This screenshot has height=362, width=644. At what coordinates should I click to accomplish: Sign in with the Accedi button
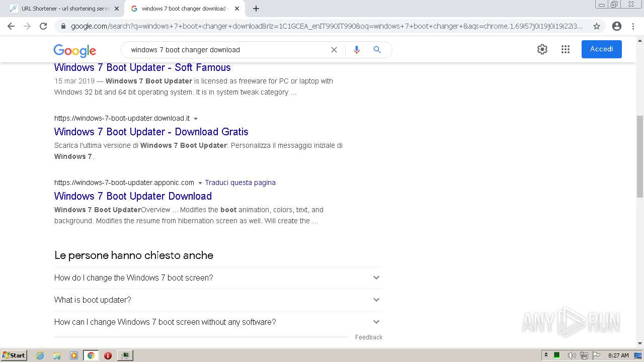pyautogui.click(x=602, y=49)
